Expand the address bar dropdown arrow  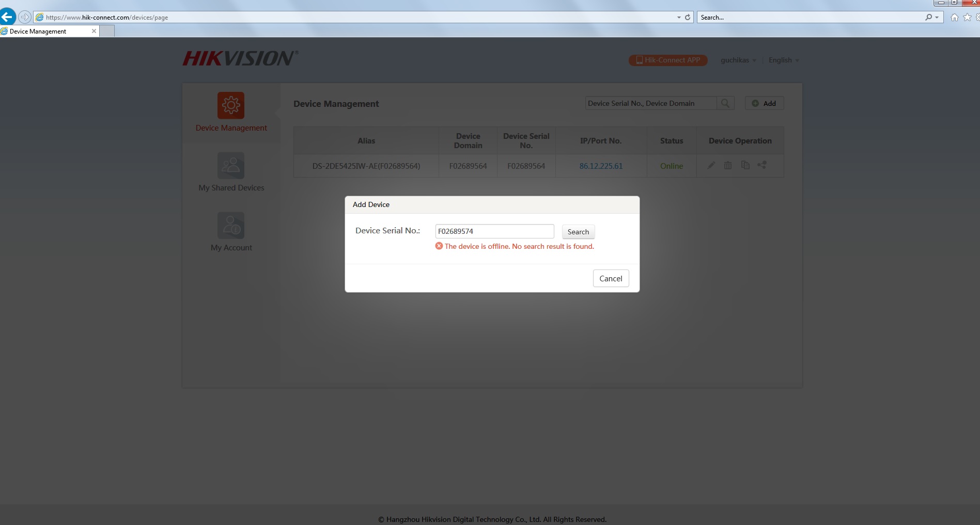(679, 18)
